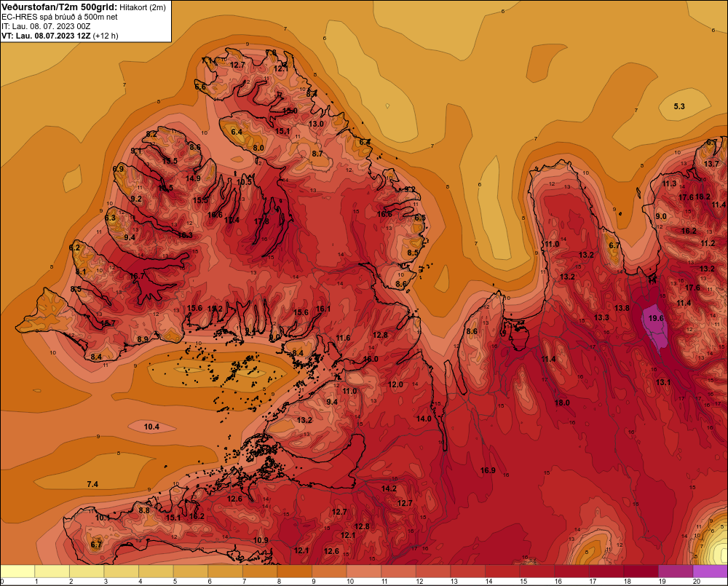Click the 17.8 temperature value in the Westfjords

261,221
